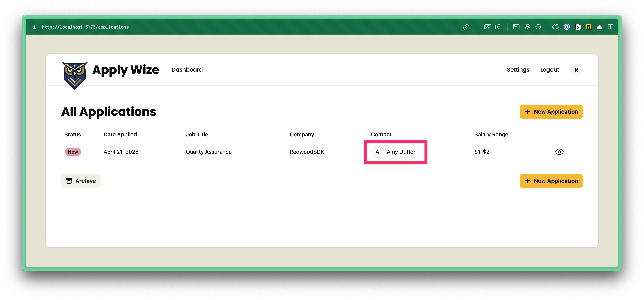Click the localhost URL address field

85,27
